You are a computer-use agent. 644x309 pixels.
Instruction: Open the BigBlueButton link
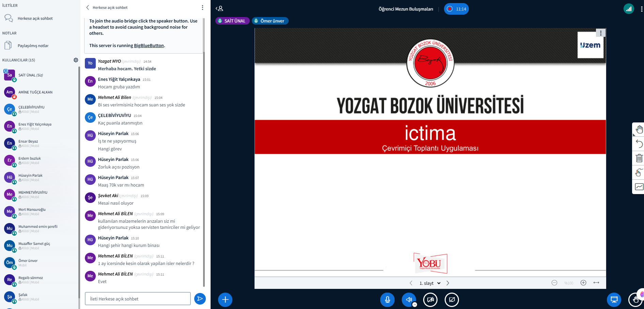[149, 45]
